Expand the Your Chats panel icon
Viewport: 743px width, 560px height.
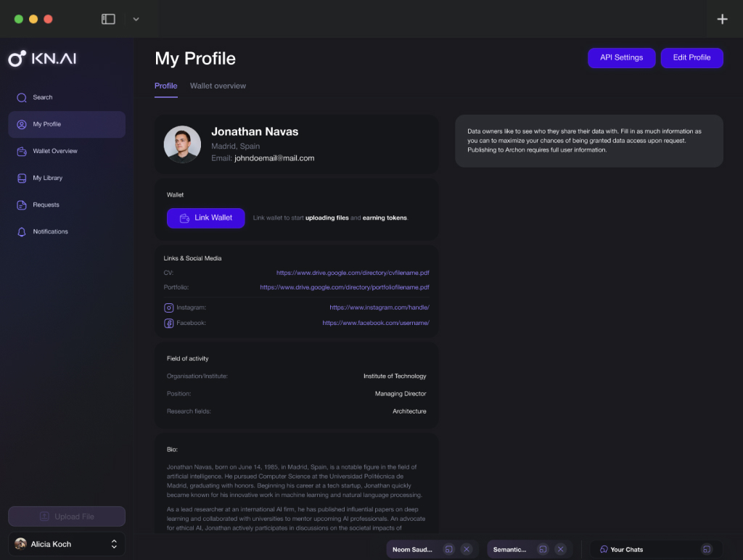pos(706,549)
